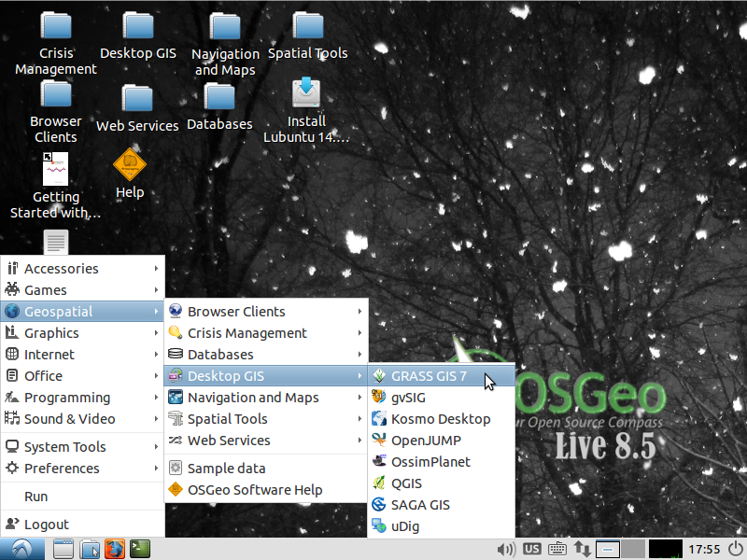Open Kosmo Desktop from the submenu
The width and height of the screenshot is (747, 560).
point(441,419)
